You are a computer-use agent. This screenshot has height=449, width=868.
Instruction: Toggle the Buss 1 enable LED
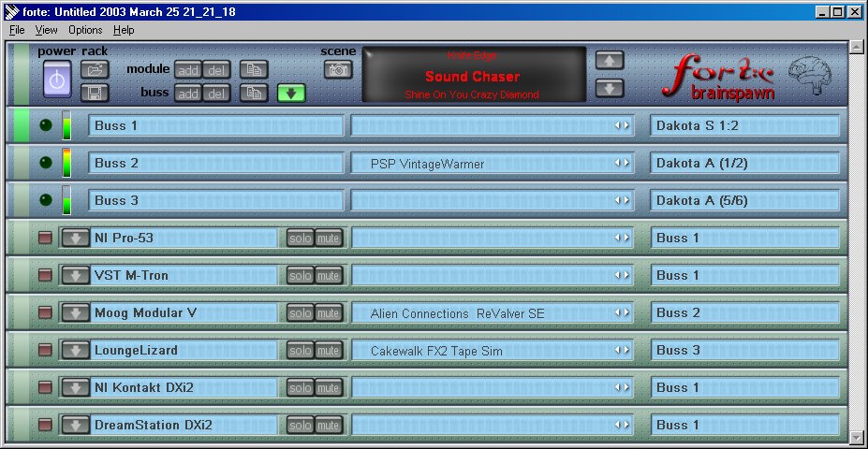click(x=46, y=125)
